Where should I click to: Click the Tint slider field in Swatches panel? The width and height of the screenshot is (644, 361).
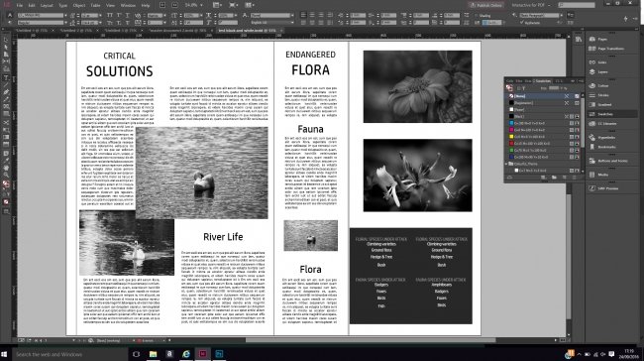coord(554,88)
